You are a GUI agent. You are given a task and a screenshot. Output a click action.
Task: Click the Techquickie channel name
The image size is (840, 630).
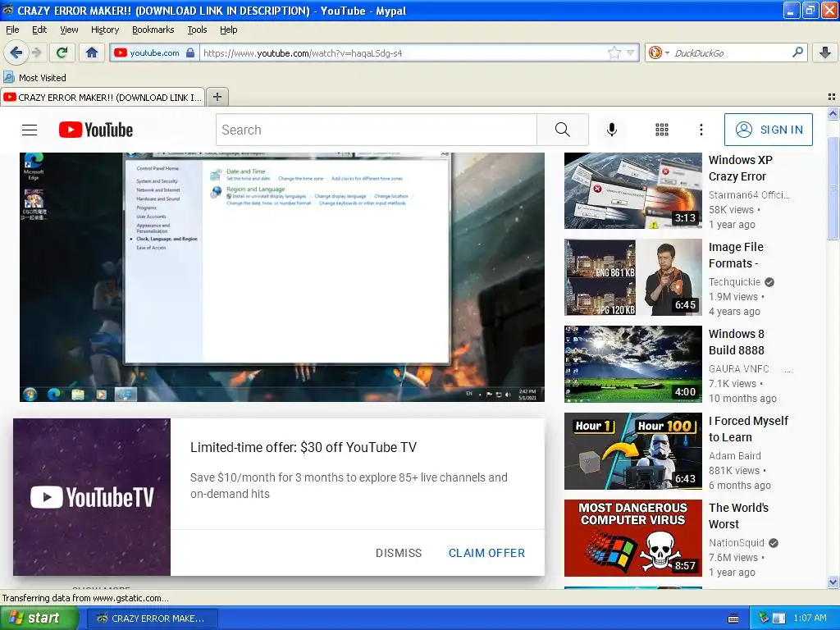pos(734,282)
